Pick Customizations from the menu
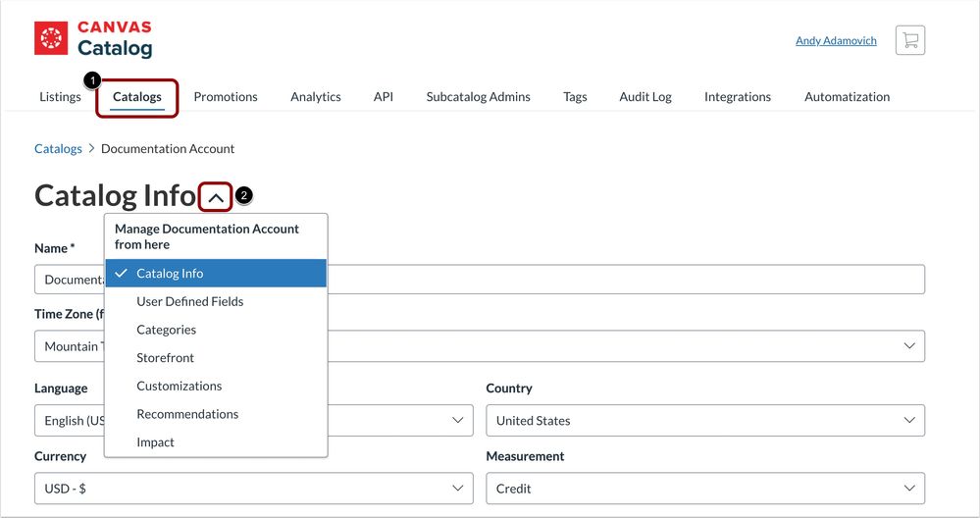Screen dimensions: 980x518 coord(216,386)
